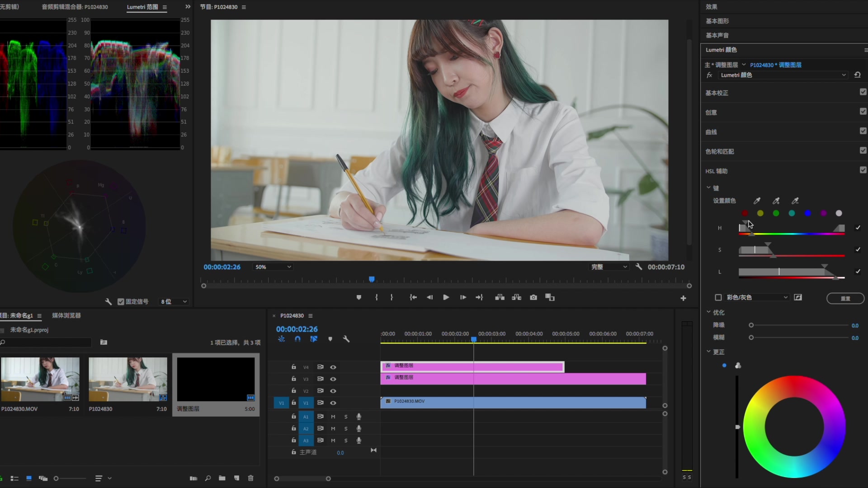Collapse the Key section
Viewport: 868px width, 488px height.
click(x=708, y=188)
